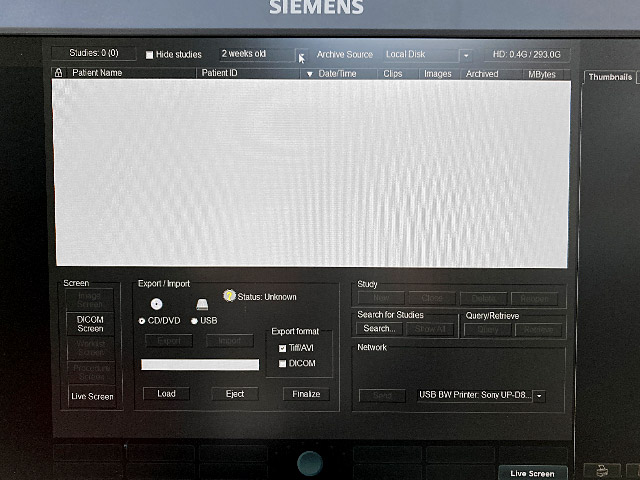Click the printer icon at bottom right
Viewport: 640px width, 480px height.
(602, 471)
